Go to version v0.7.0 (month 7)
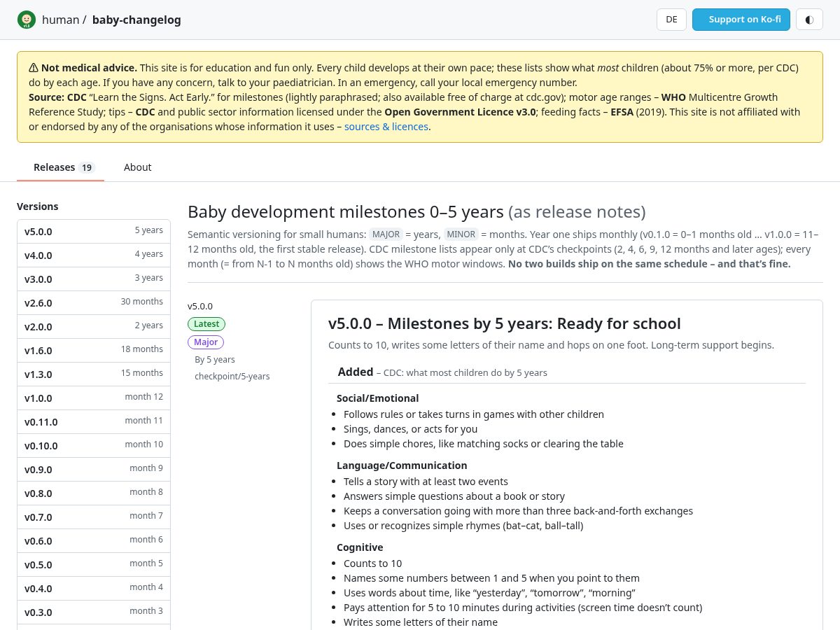 click(94, 517)
